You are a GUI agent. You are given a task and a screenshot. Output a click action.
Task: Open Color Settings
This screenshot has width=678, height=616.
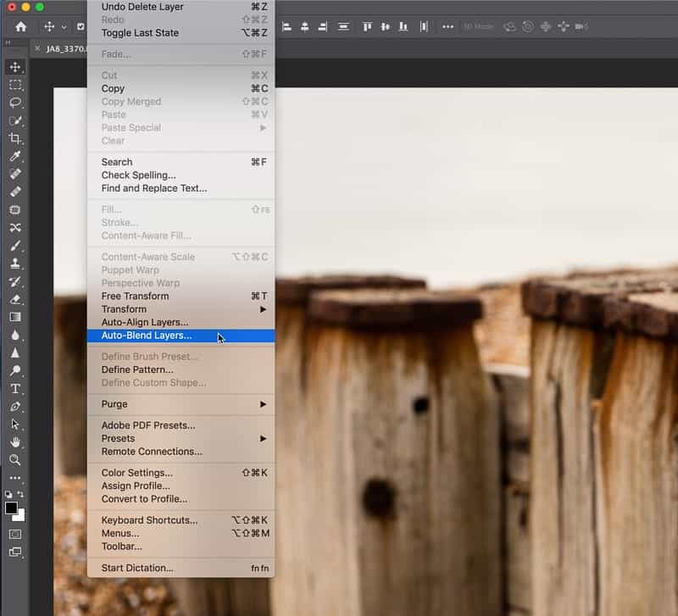[181, 473]
